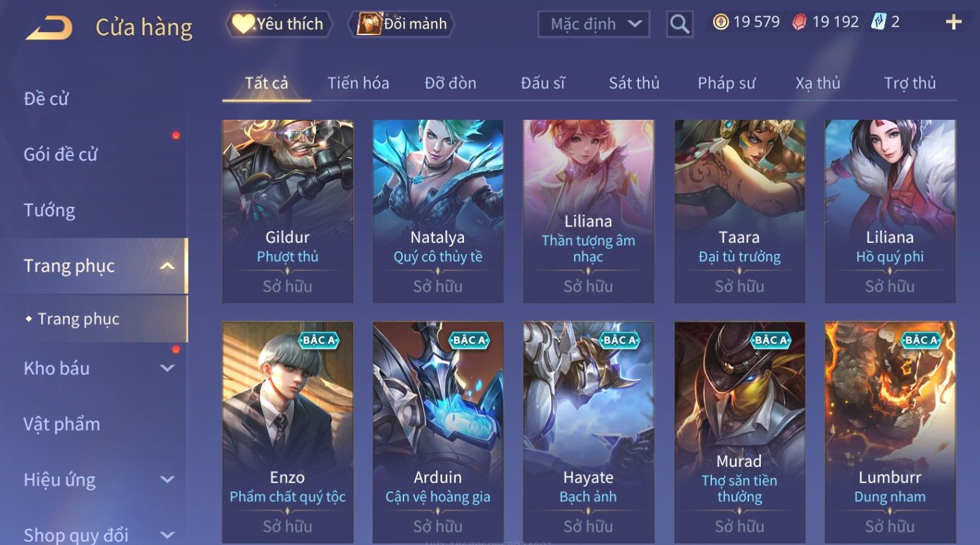The image size is (980, 545).
Task: Open the search magnifier icon
Action: [679, 24]
